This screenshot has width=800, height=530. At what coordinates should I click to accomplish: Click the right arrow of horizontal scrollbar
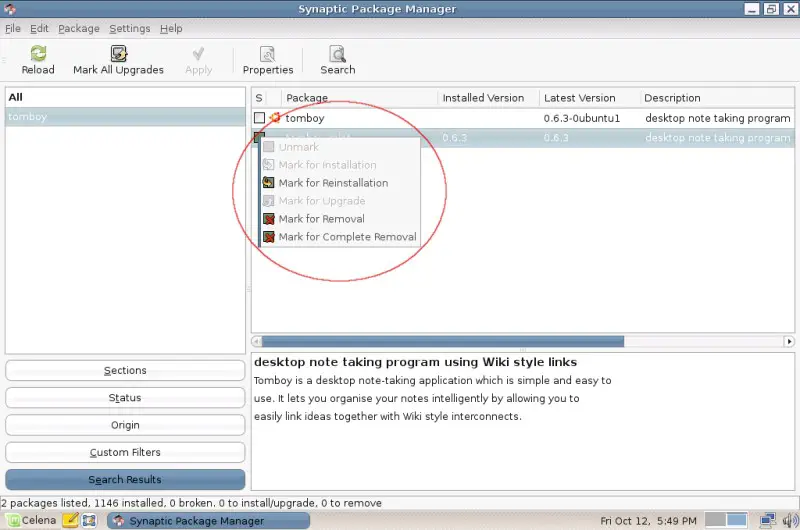[x=789, y=341]
